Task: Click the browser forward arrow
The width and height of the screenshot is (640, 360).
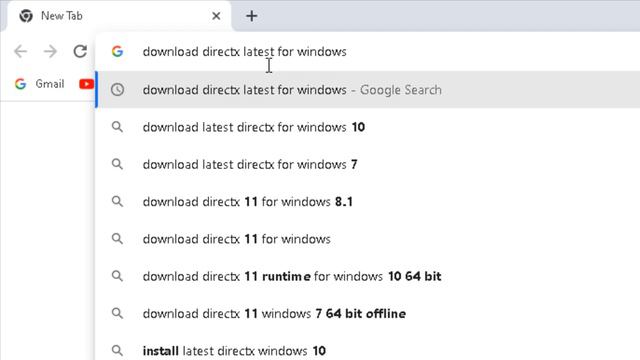Action: coord(50,51)
